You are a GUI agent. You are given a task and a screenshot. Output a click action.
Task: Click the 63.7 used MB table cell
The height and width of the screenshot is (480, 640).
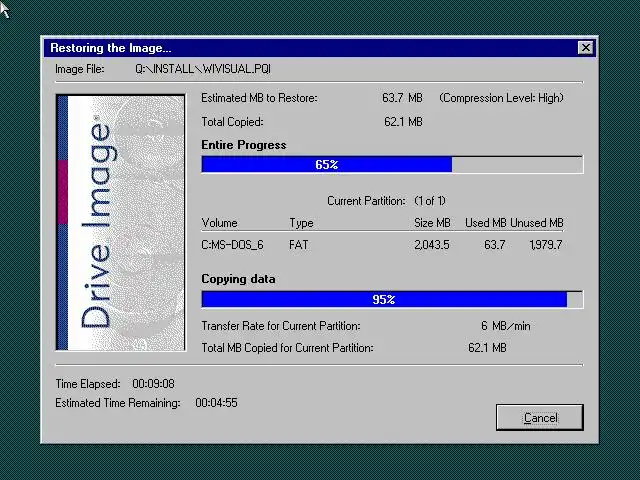(x=495, y=245)
